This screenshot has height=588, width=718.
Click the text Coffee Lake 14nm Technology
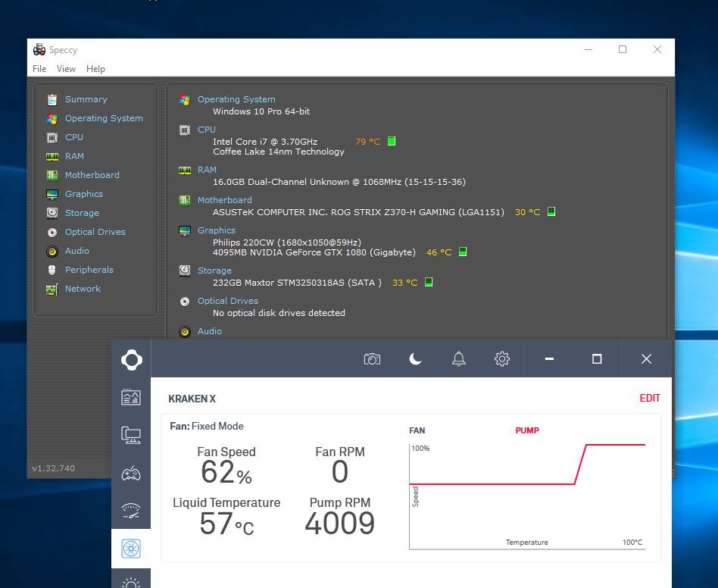point(279,152)
